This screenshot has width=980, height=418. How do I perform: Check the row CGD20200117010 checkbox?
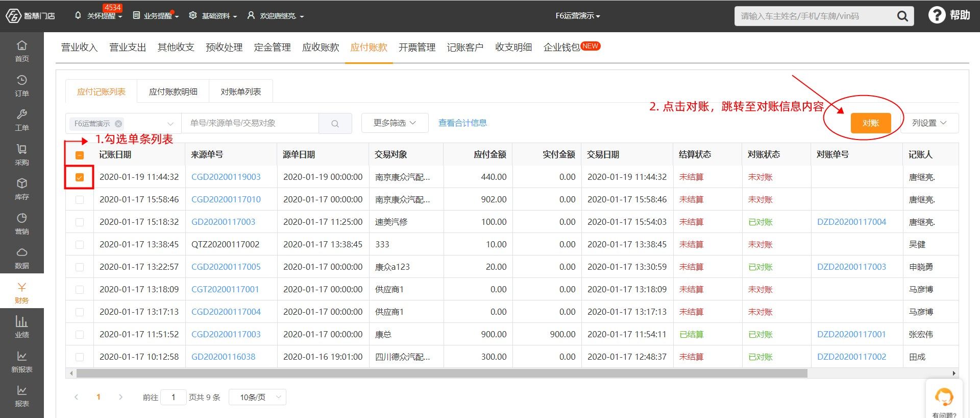pos(80,200)
